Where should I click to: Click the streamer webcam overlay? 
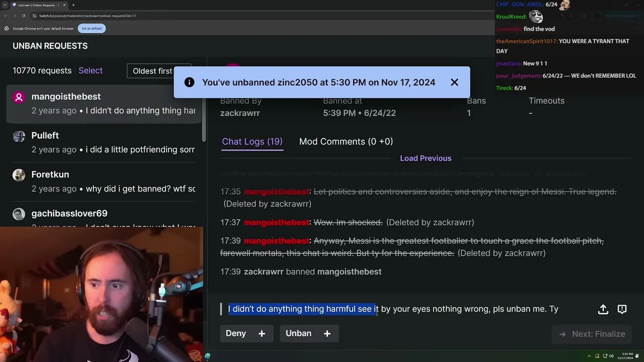pos(101,294)
